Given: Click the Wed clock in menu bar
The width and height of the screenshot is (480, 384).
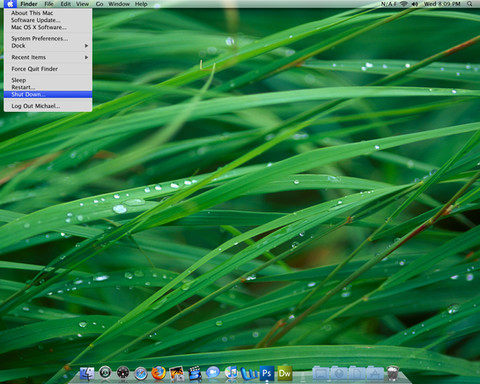Looking at the screenshot, I should pyautogui.click(x=442, y=4).
